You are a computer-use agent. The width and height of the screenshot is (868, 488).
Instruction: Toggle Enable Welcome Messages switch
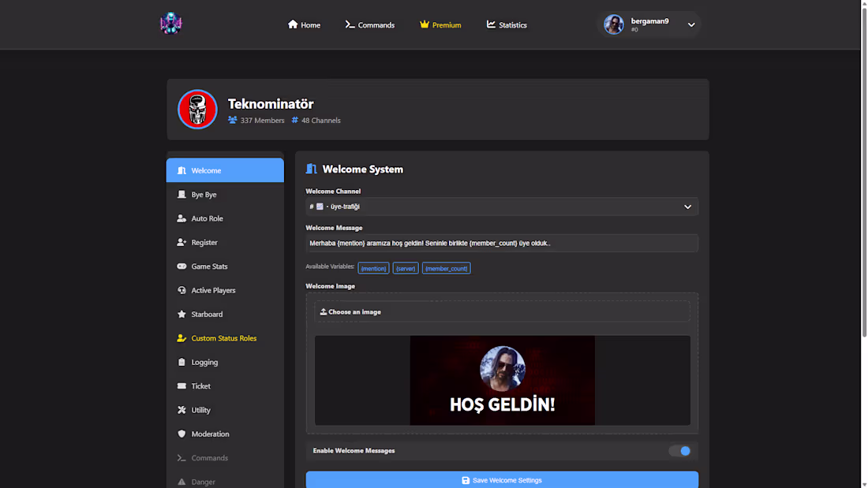[x=679, y=451]
